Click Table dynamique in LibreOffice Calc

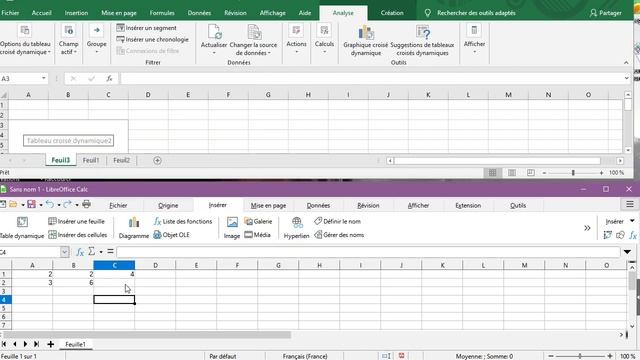(x=22, y=228)
